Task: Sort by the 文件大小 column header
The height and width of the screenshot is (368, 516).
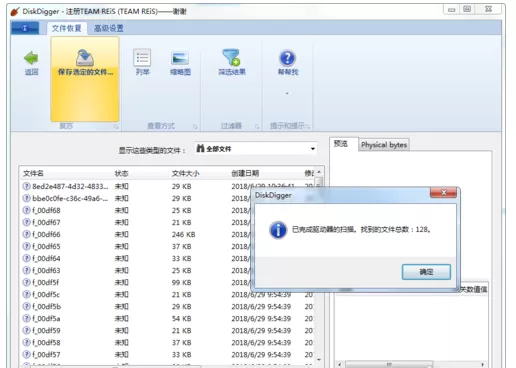Action: click(x=185, y=173)
